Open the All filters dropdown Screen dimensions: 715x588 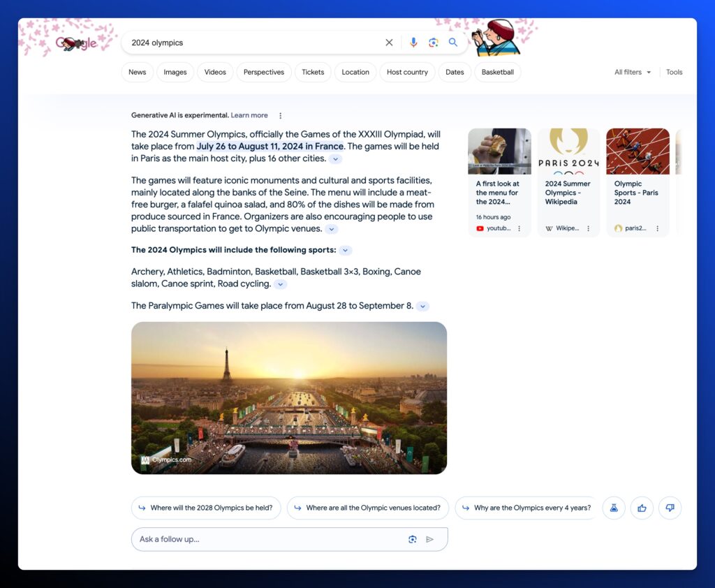633,72
